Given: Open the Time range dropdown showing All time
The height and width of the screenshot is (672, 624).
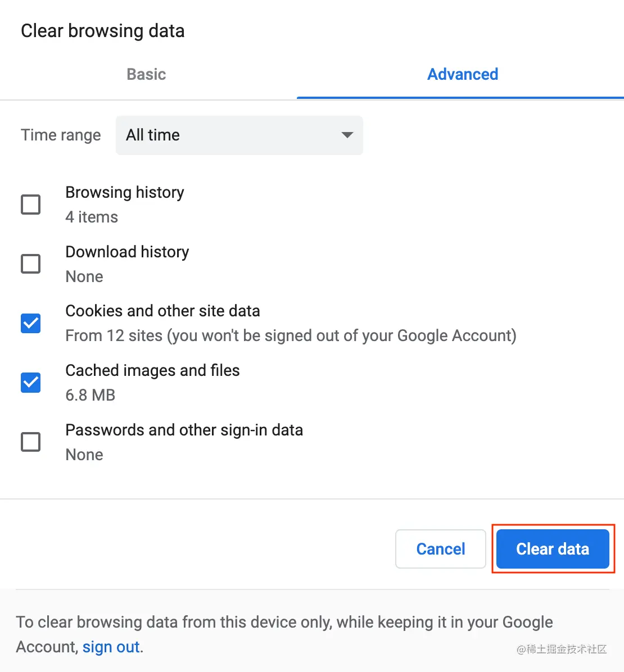Looking at the screenshot, I should click(239, 135).
